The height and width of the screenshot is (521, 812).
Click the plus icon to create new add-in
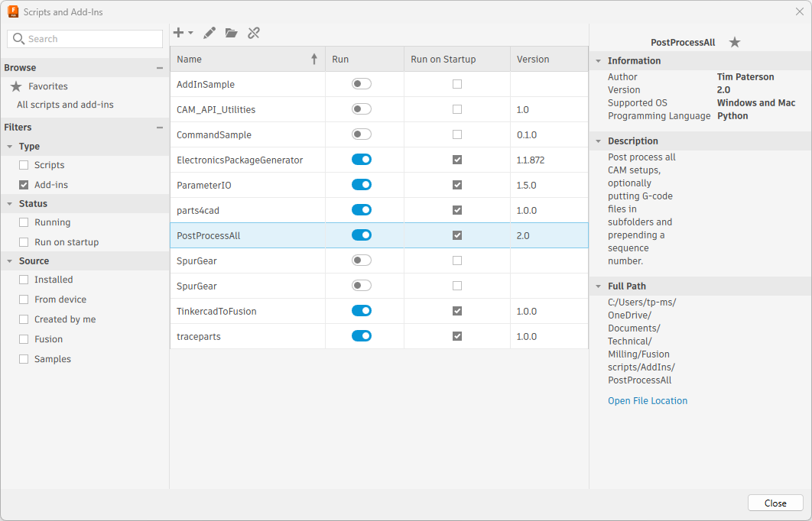click(178, 33)
